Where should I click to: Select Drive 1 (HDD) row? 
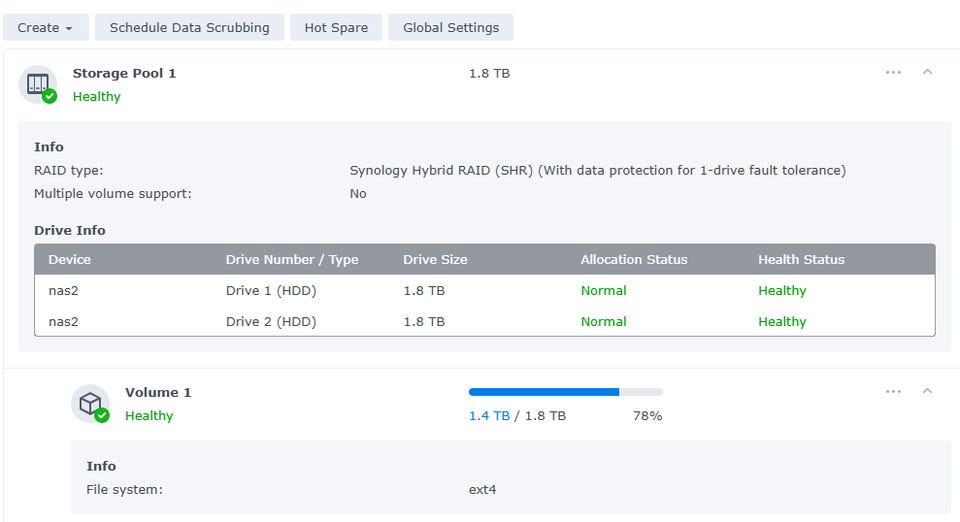click(485, 291)
